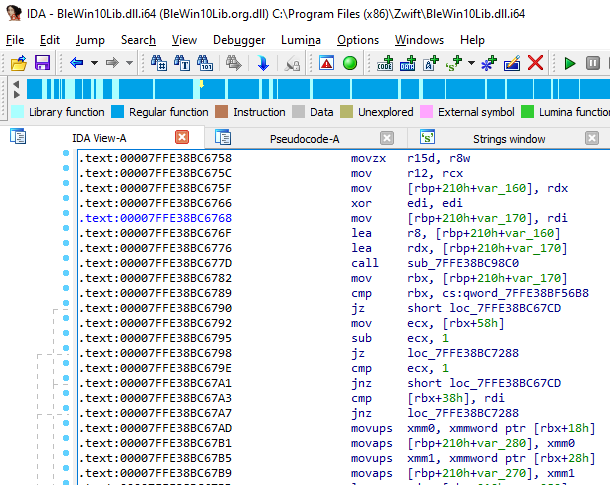This screenshot has width=610, height=485.
Task: Open the View menu
Action: (x=184, y=40)
